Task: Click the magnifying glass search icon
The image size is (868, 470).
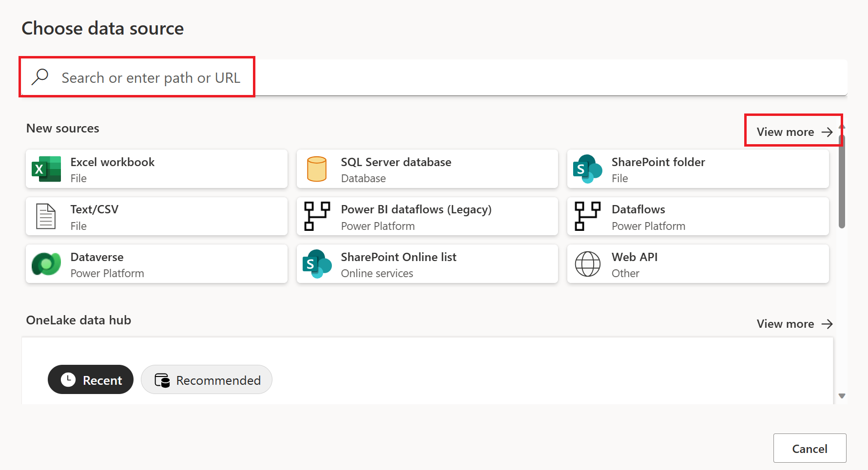Action: pos(40,77)
